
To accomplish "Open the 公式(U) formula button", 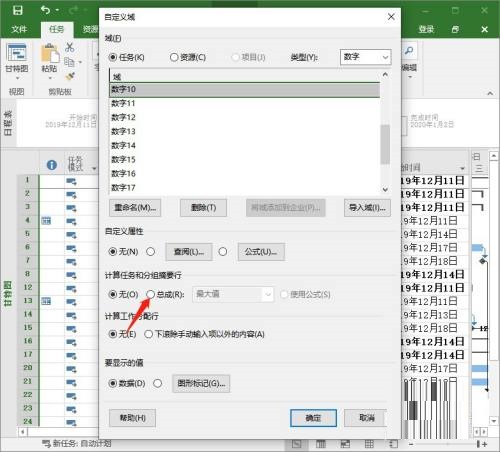I will pos(261,252).
